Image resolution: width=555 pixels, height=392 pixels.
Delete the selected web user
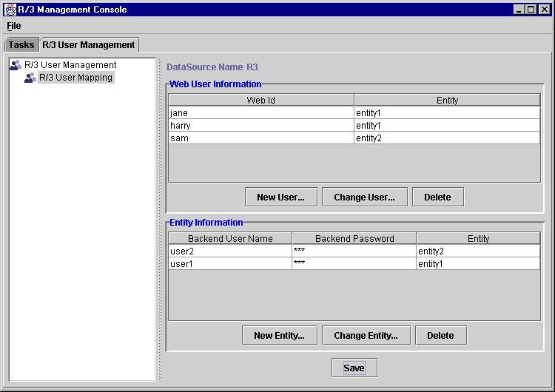tap(438, 197)
